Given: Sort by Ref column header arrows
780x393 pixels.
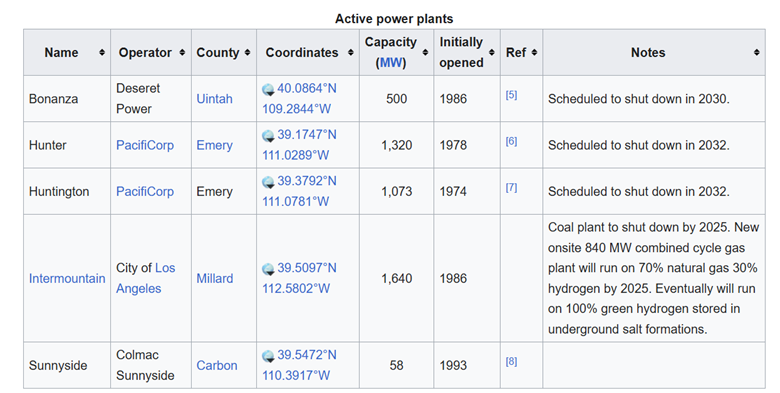Looking at the screenshot, I should pyautogui.click(x=534, y=52).
